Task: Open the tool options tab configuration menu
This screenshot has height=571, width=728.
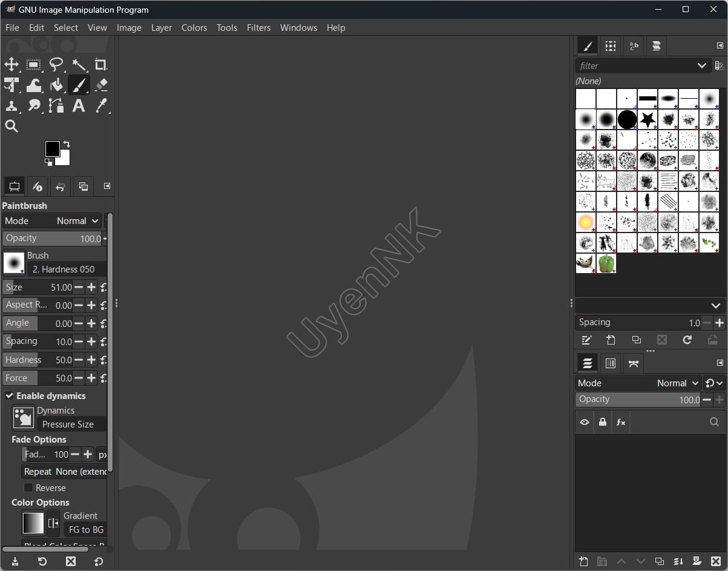Action: pos(107,186)
